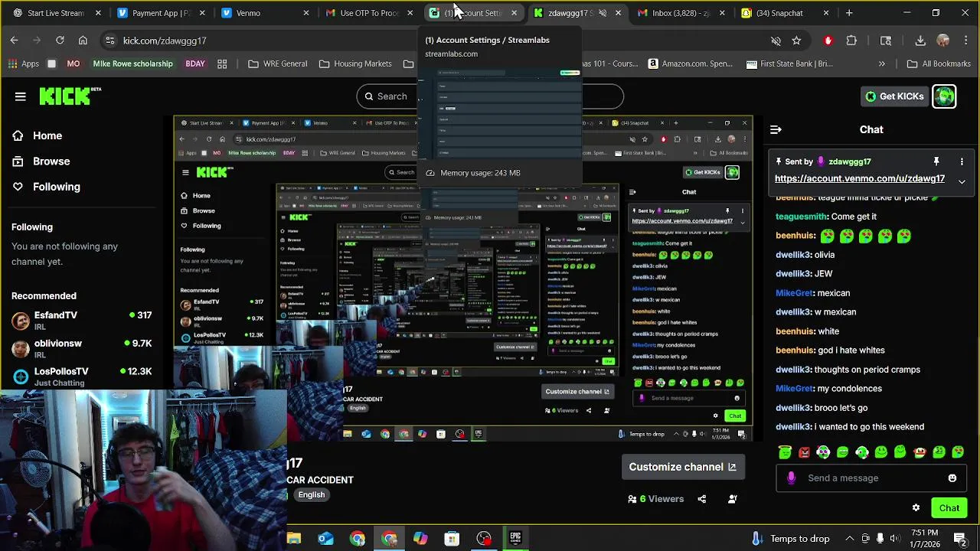Open the emoji picker in chat input

952,478
